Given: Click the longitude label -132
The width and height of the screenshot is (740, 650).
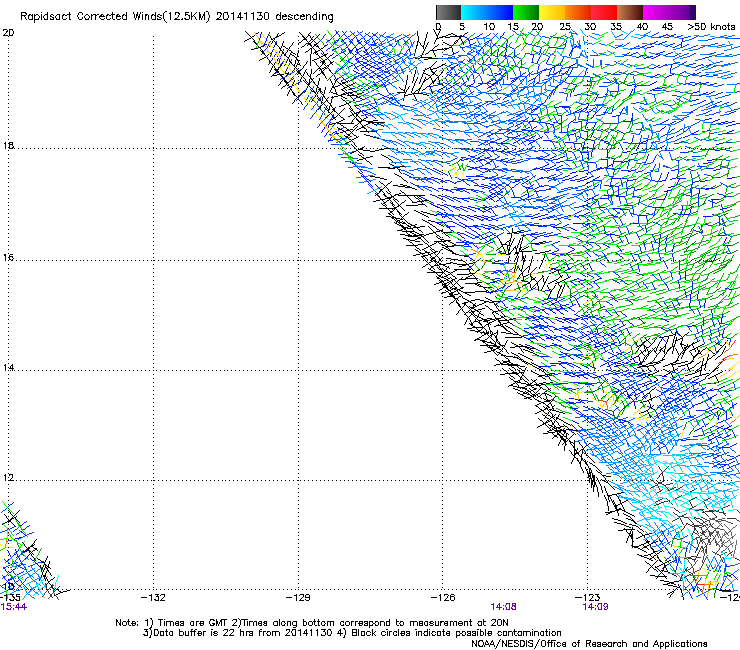Looking at the screenshot, I should click(153, 598).
